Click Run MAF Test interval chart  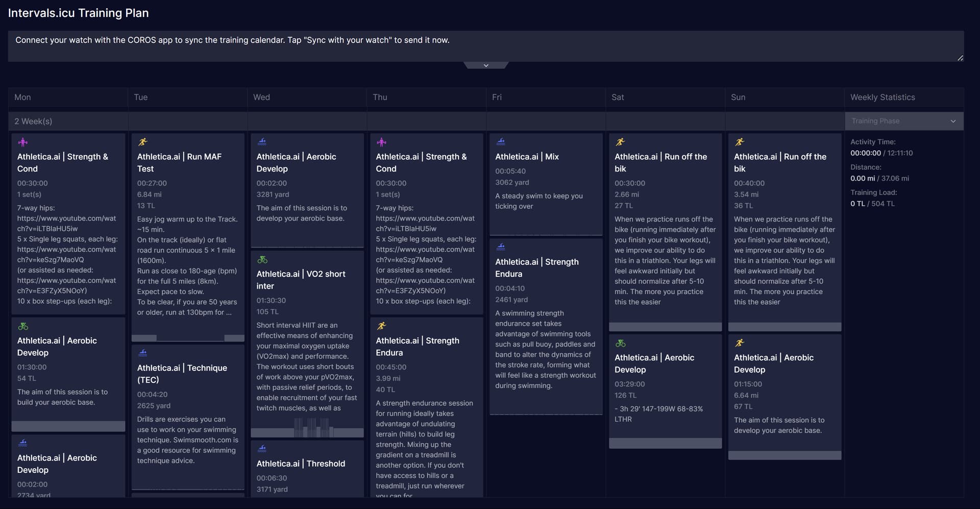[188, 338]
